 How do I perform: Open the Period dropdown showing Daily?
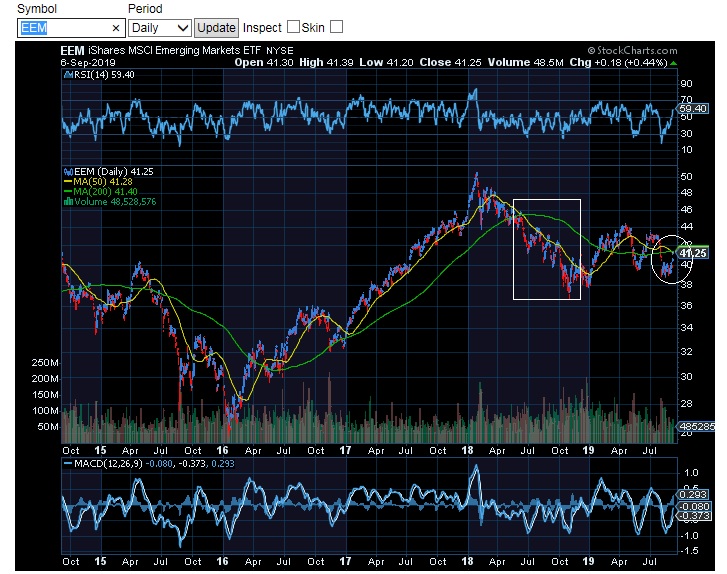coord(159,28)
